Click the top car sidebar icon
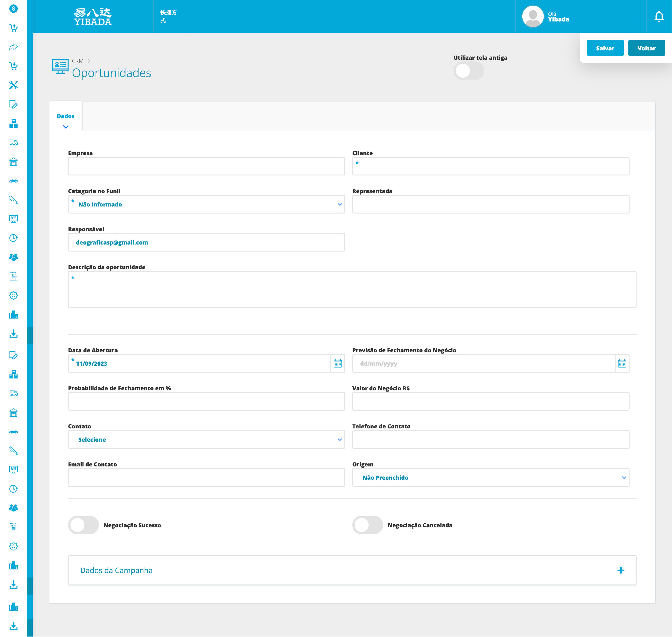 click(14, 181)
